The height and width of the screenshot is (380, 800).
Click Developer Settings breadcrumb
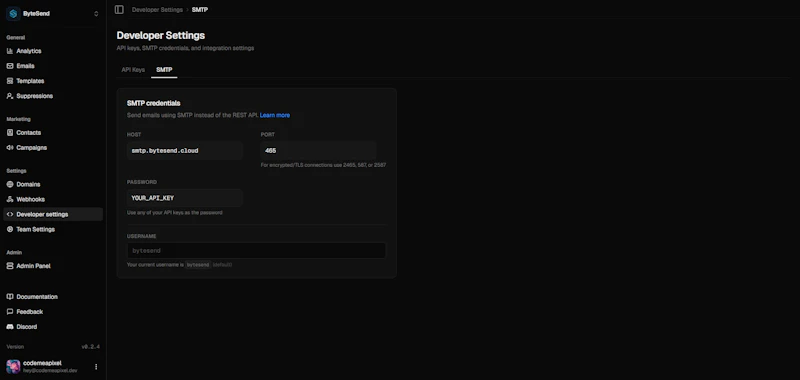pyautogui.click(x=157, y=10)
